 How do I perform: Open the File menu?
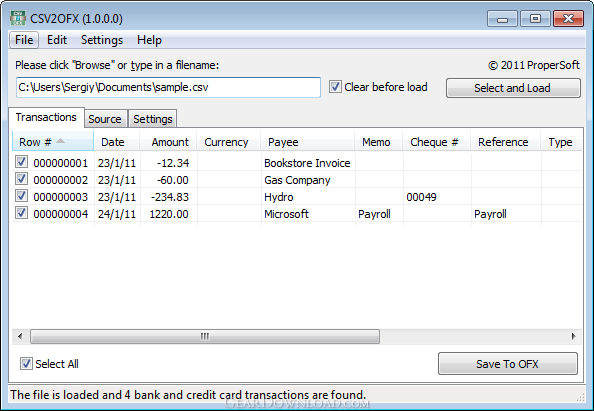coord(24,40)
